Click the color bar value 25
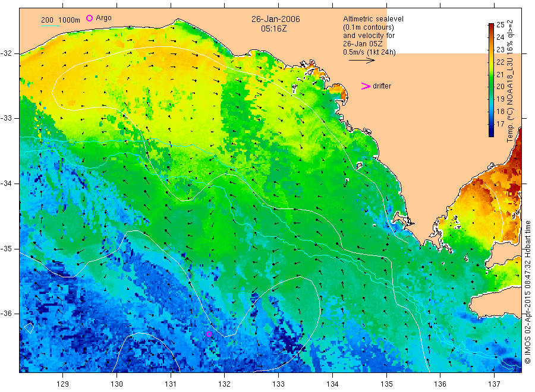Image resolution: width=535 pixels, height=392 pixels. [500, 24]
